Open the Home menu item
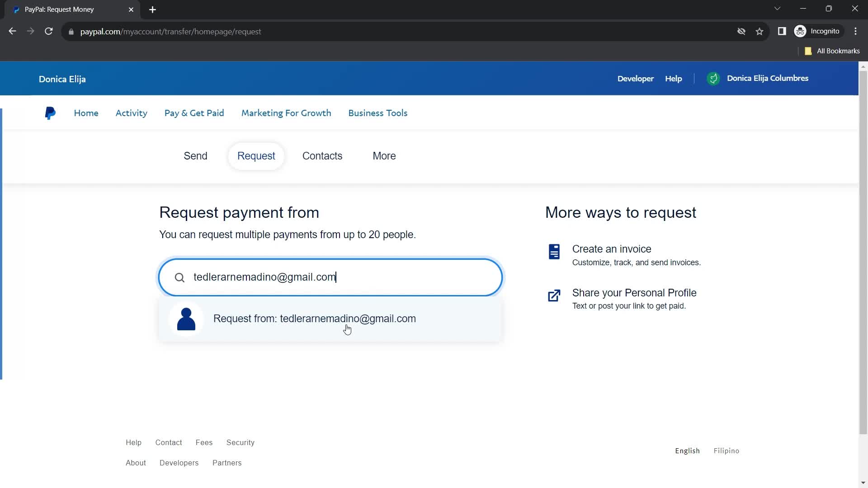 pyautogui.click(x=86, y=113)
